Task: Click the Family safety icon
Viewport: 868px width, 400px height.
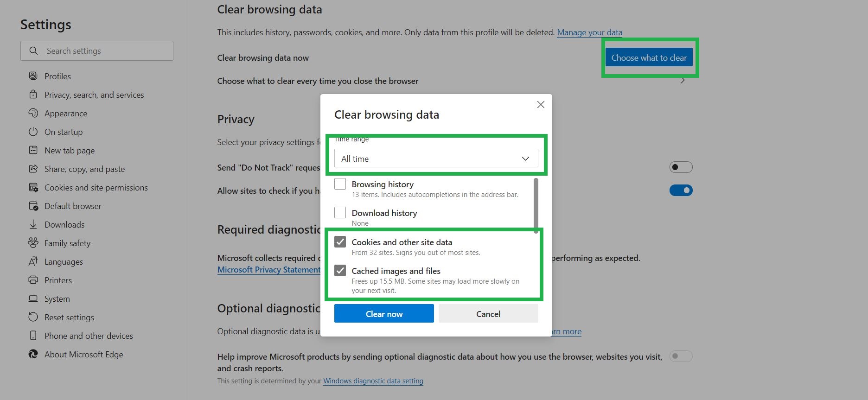Action: coord(33,243)
